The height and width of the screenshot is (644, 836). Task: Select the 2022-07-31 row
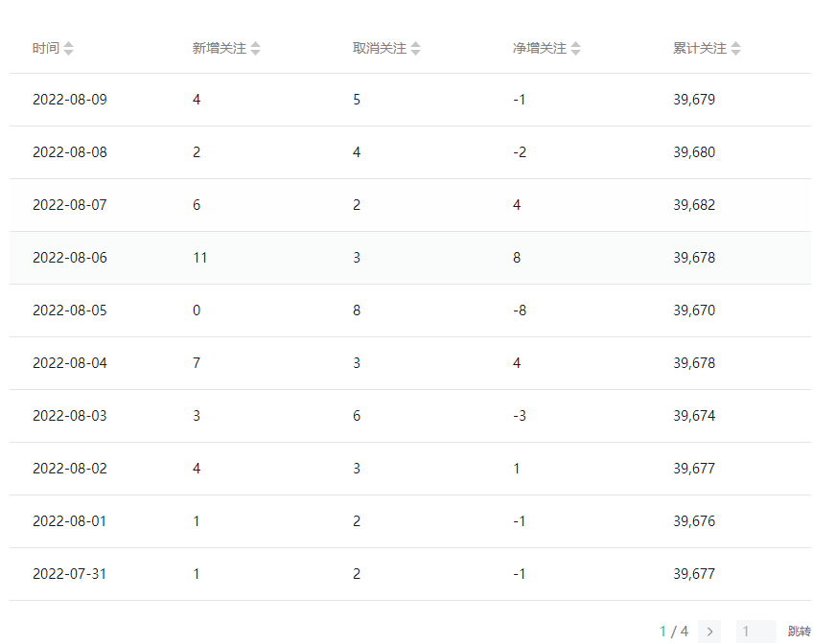(410, 574)
